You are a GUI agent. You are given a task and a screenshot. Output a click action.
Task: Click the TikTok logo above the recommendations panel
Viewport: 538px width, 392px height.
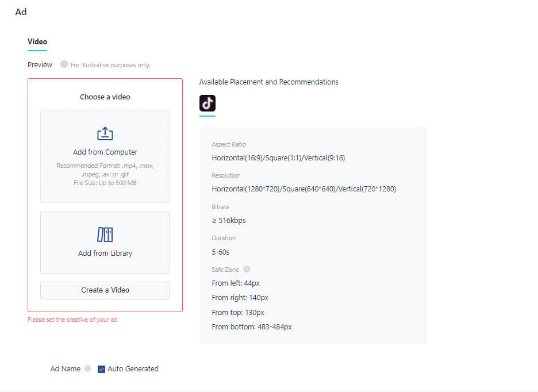coord(207,103)
